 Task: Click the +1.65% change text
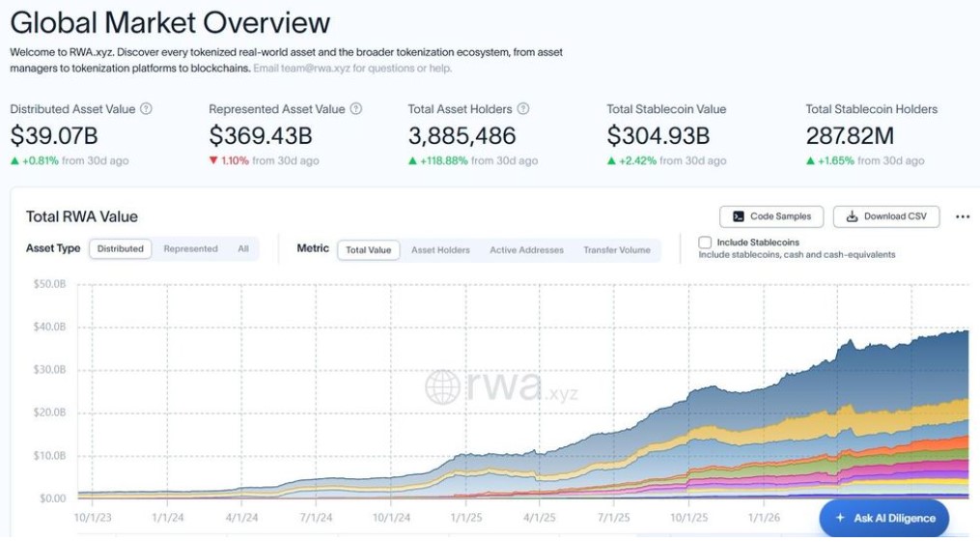pos(835,160)
